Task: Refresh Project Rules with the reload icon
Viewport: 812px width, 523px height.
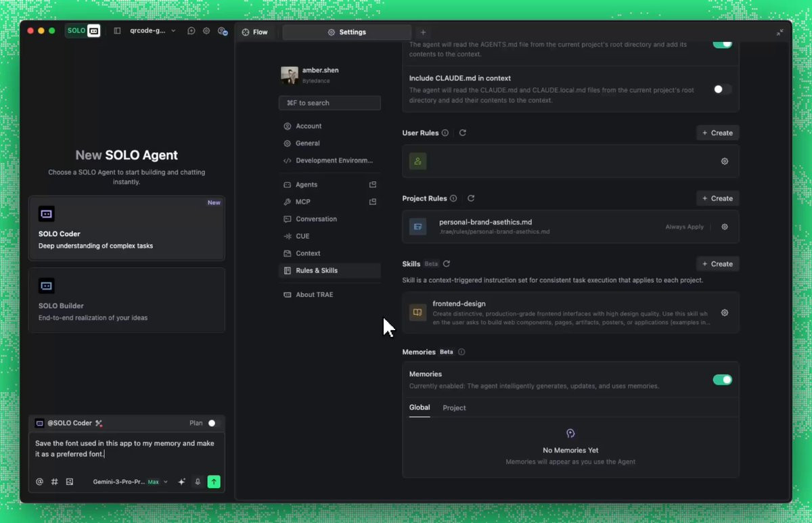Action: [x=471, y=198]
